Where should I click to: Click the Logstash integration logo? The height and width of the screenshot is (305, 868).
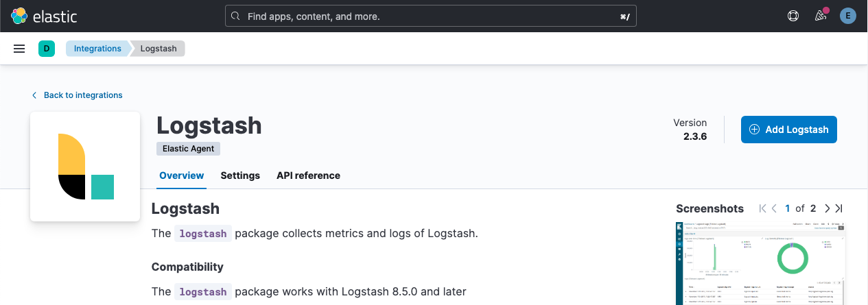click(x=85, y=167)
